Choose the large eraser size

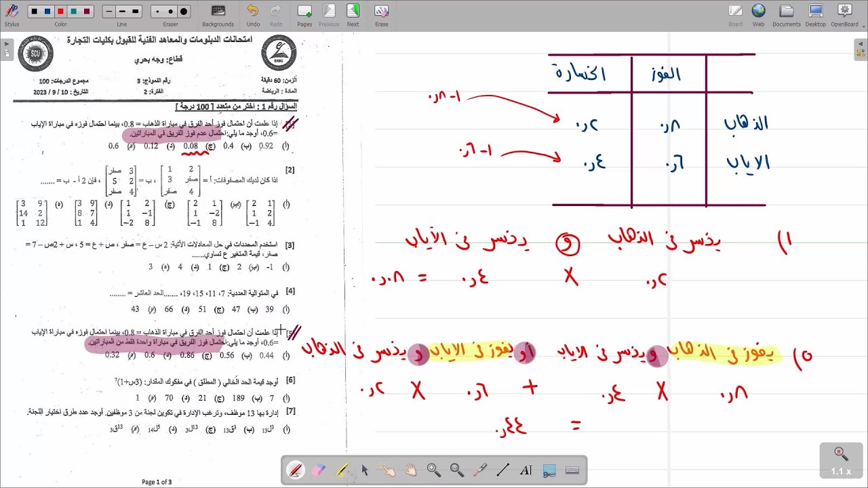coord(184,12)
